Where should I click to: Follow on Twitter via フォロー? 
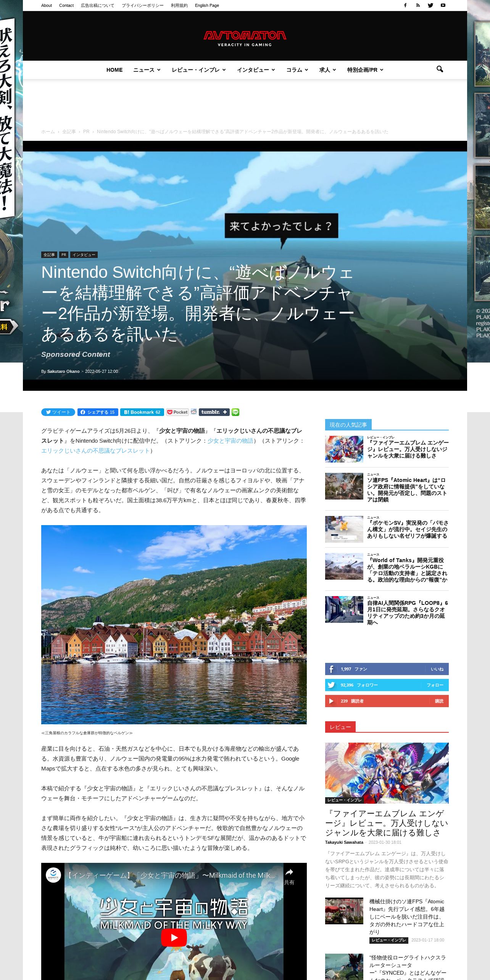click(435, 685)
